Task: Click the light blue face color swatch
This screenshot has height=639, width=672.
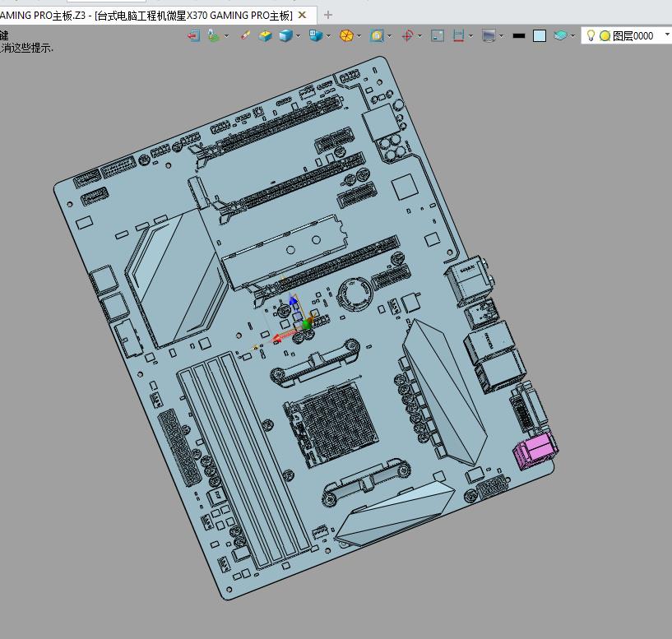Action: point(540,36)
